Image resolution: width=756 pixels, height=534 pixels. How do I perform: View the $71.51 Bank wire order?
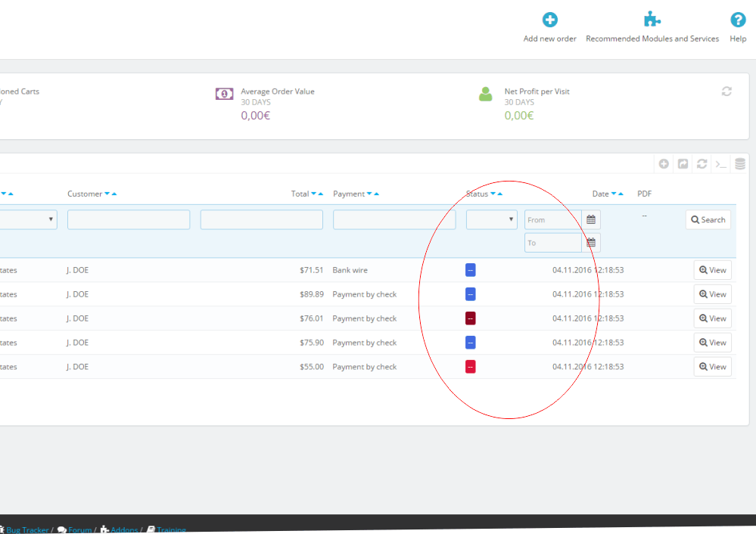click(x=713, y=270)
